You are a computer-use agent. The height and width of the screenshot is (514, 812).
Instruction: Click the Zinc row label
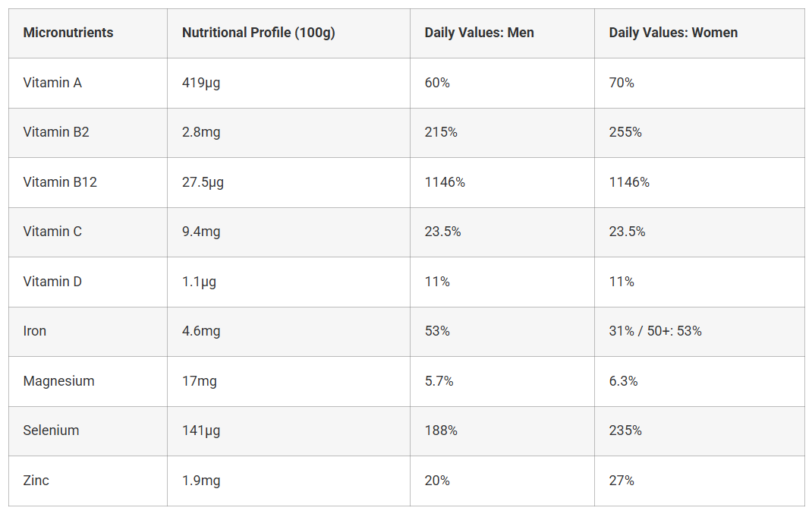[x=36, y=481]
